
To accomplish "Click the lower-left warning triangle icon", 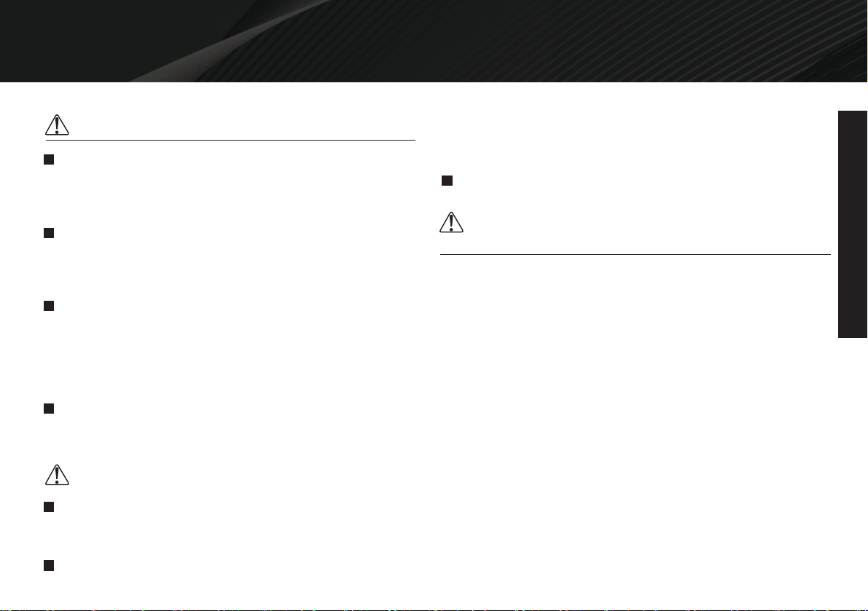I will tap(57, 475).
